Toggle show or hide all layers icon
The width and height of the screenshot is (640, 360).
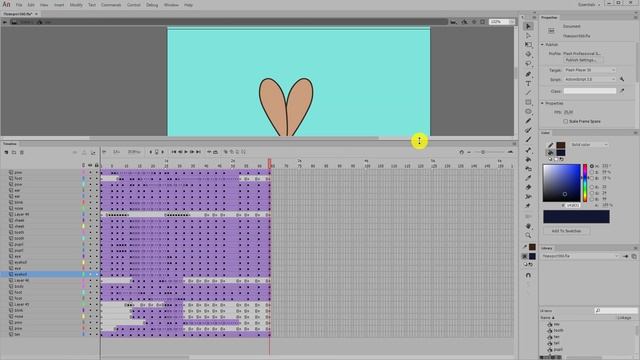point(90,165)
